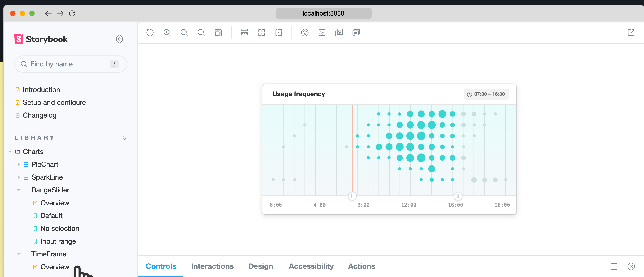This screenshot has width=644, height=277.
Task: Go forward in the browser
Action: point(60,13)
